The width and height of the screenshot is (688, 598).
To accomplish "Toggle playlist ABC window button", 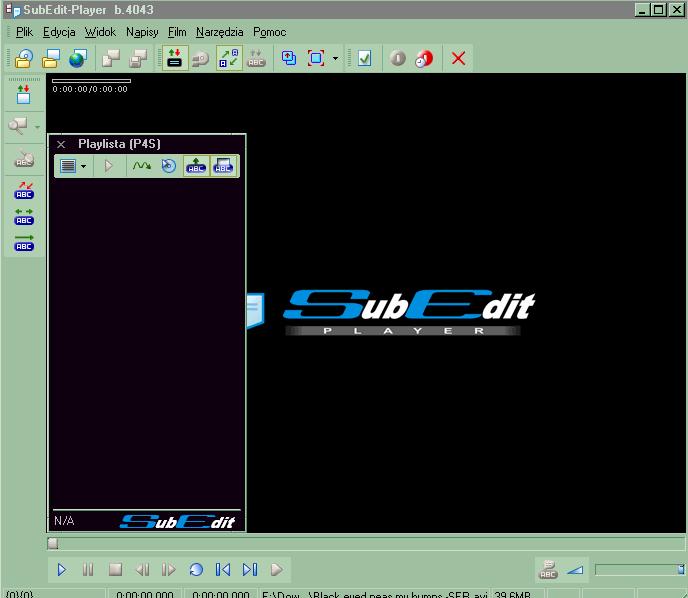I will 223,166.
